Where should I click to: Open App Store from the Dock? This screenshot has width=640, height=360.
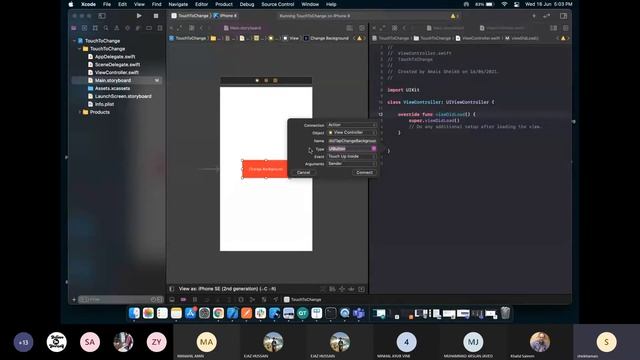click(x=190, y=313)
